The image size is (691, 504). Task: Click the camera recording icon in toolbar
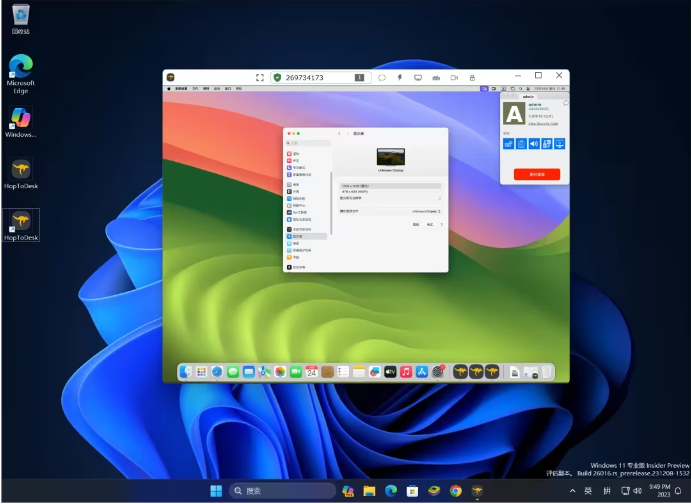tap(453, 77)
